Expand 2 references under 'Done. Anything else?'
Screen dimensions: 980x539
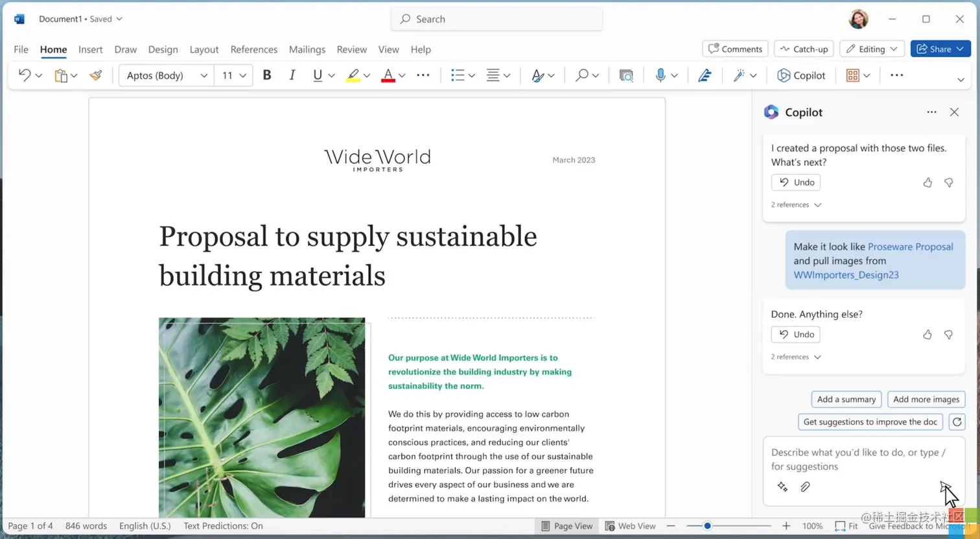pos(796,357)
